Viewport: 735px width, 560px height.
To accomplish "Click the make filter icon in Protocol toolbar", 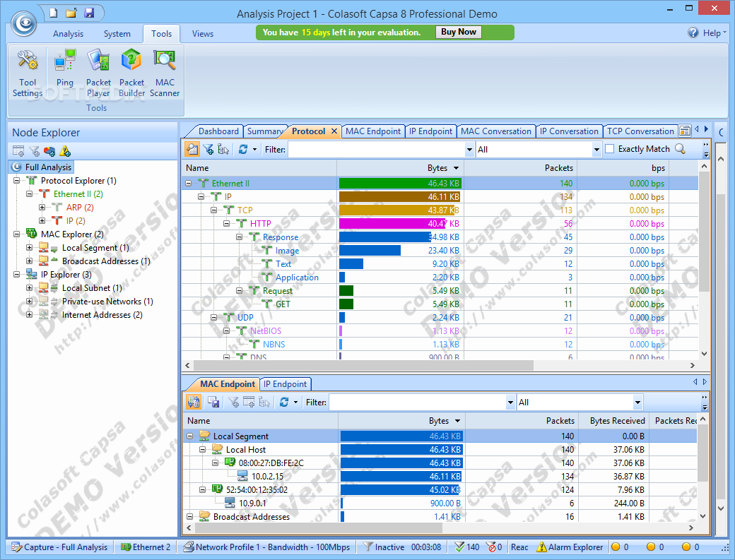I will [x=208, y=150].
